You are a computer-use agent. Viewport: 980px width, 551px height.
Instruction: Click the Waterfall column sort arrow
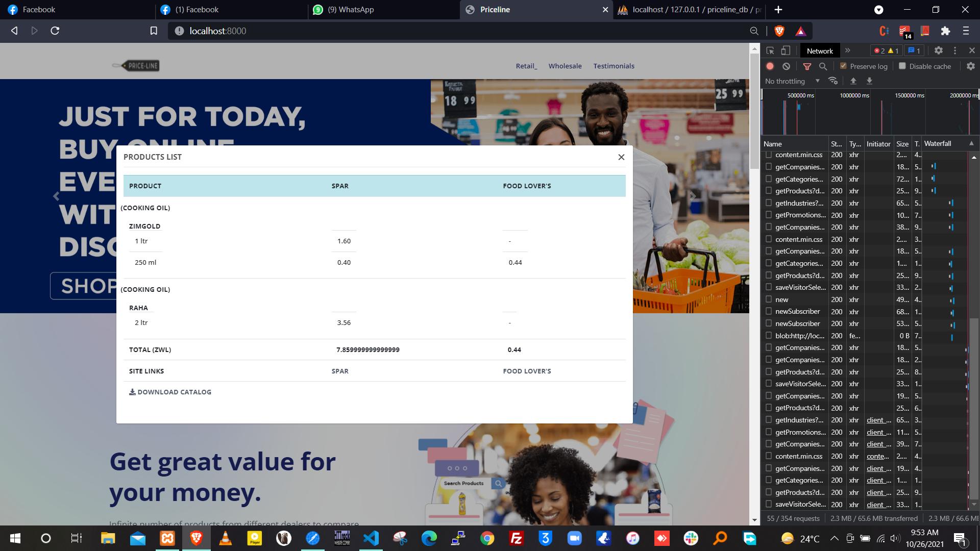971,143
